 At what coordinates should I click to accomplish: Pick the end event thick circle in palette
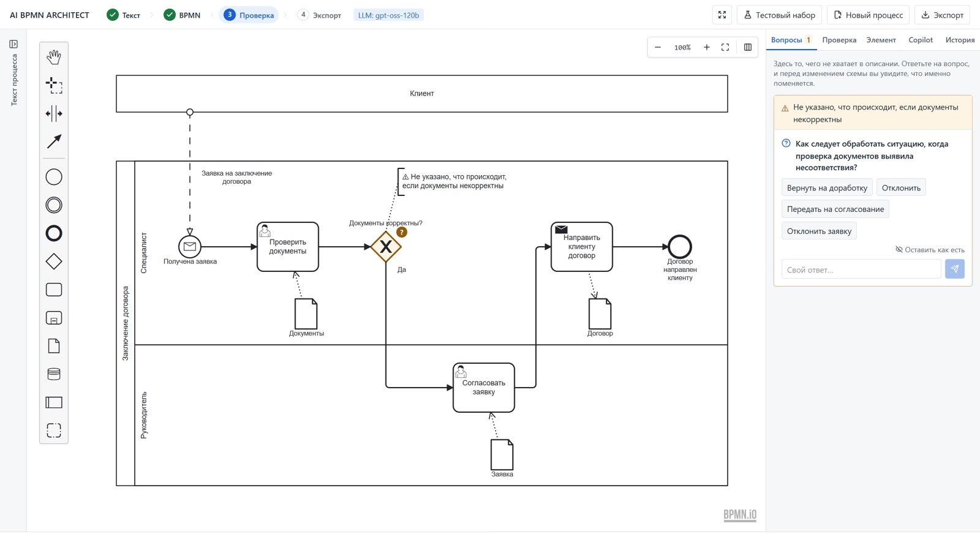pos(54,233)
